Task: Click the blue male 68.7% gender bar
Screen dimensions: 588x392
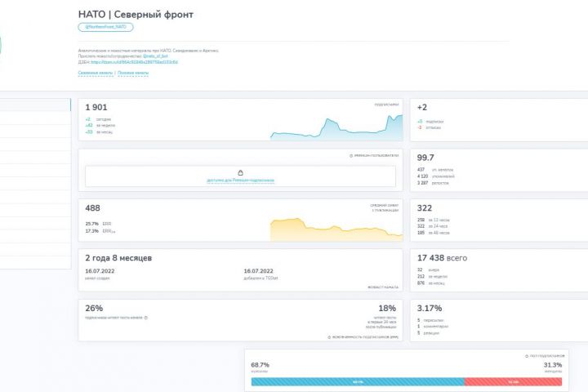Action: click(358, 382)
